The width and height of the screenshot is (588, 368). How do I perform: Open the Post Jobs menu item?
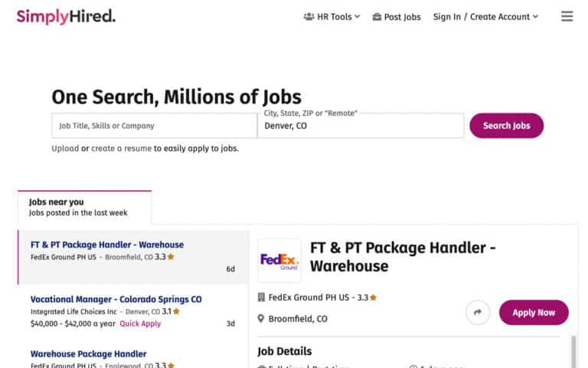[403, 17]
